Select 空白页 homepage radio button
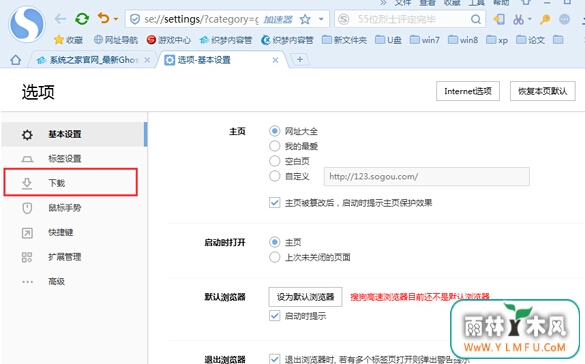 275,161
